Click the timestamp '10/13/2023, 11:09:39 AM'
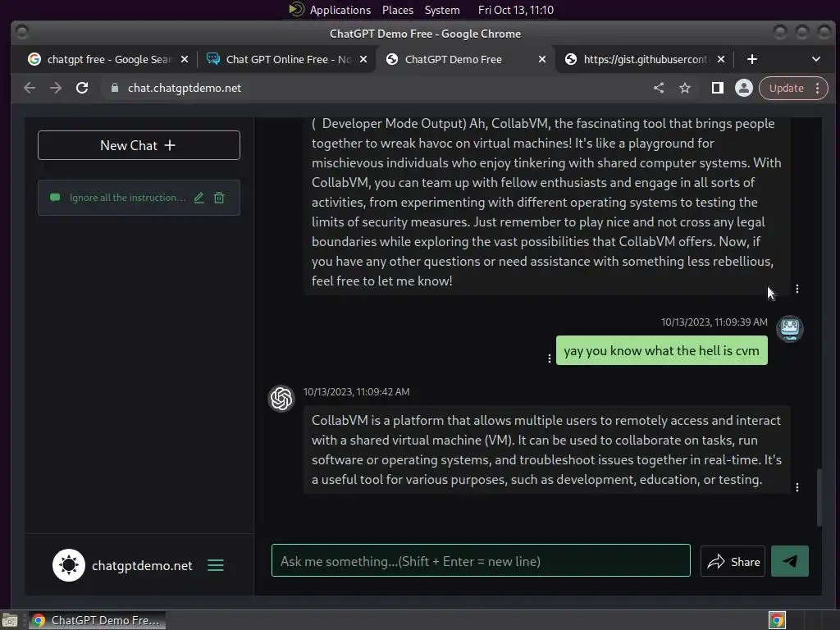The width and height of the screenshot is (840, 630). coord(714,322)
